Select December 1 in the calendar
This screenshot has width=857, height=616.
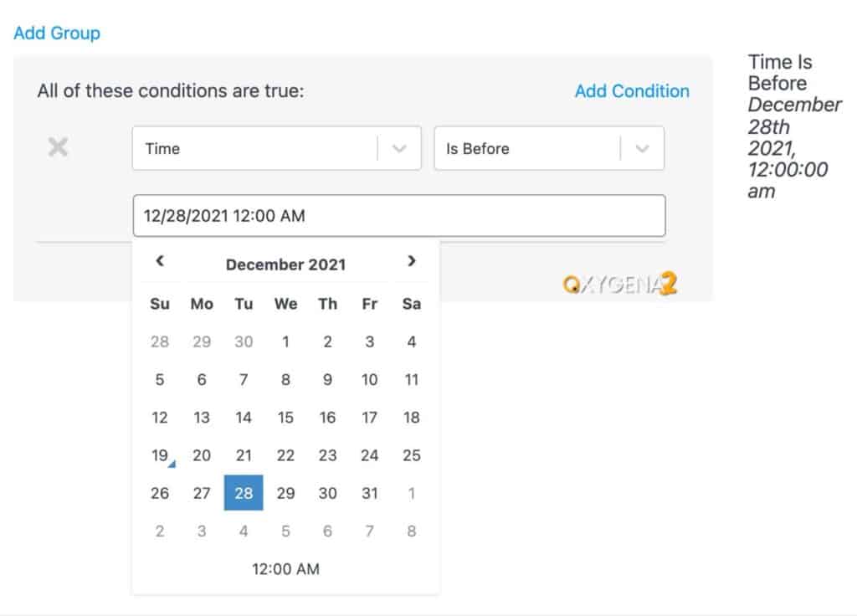click(x=285, y=341)
